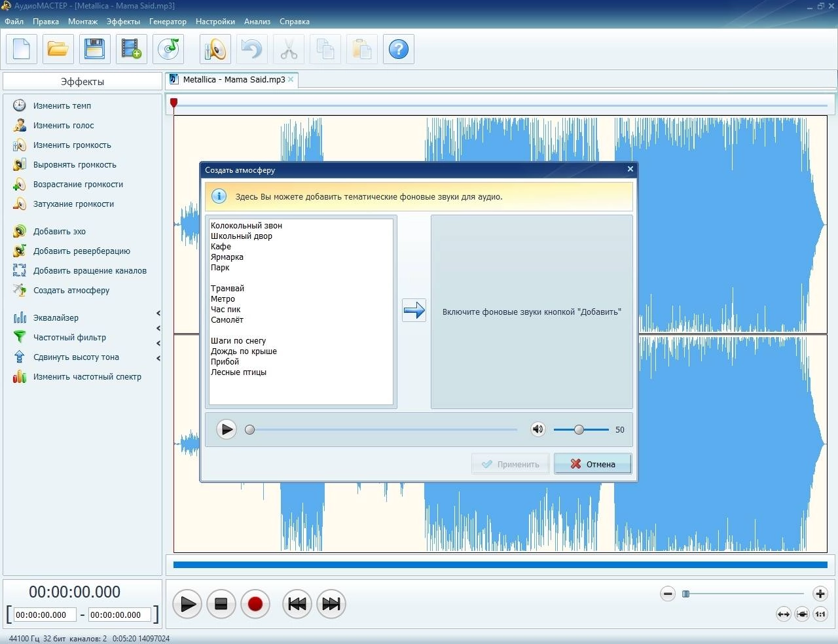838x644 pixels.
Task: Open the 'Генератор' menu
Action: click(168, 22)
